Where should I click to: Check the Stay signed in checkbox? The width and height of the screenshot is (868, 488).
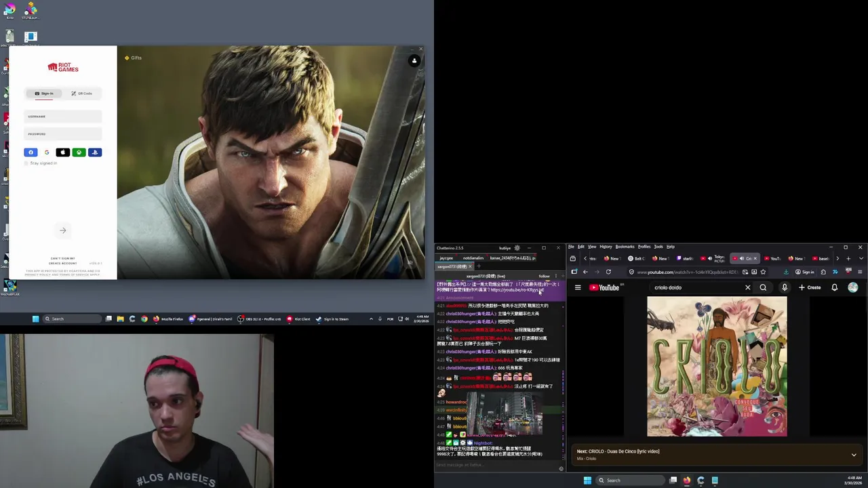(x=26, y=163)
